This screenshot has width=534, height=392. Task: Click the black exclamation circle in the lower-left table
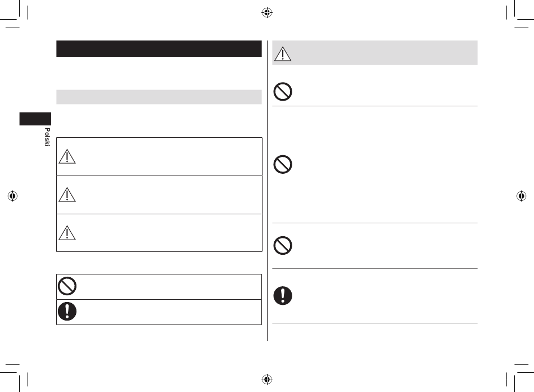coord(67,311)
